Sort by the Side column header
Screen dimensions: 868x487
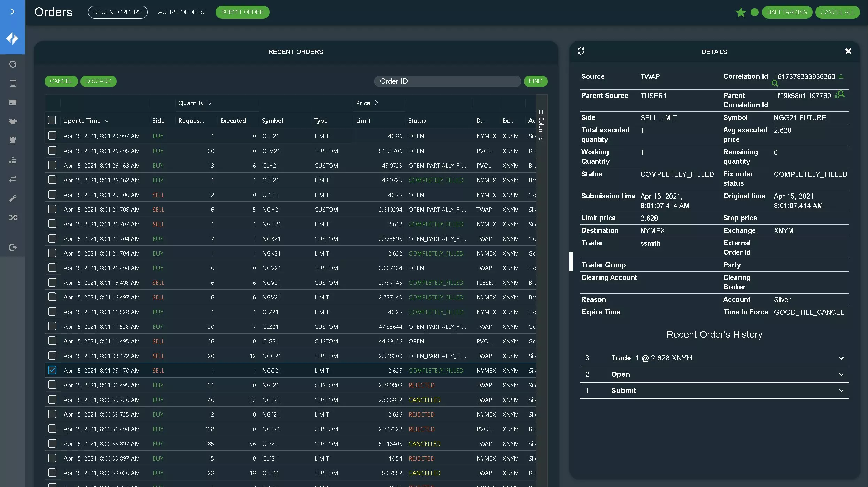(x=158, y=121)
